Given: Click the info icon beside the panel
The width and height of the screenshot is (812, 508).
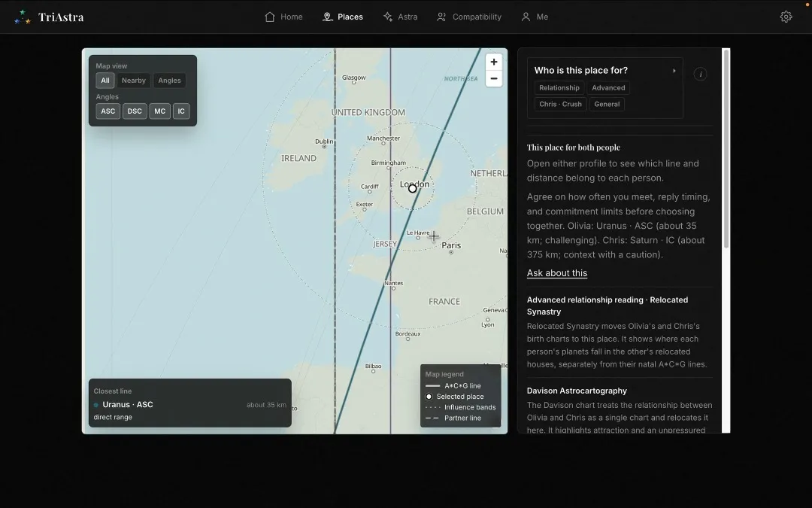Looking at the screenshot, I should (700, 74).
